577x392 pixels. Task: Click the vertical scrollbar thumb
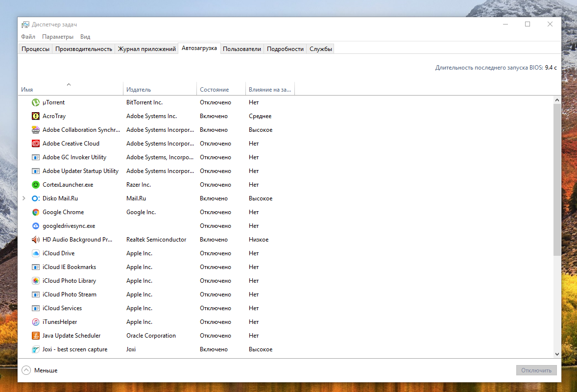[x=557, y=180]
